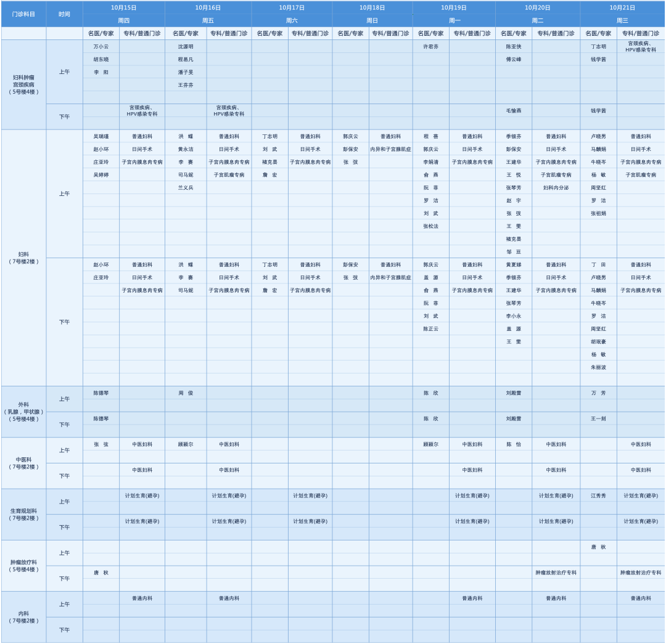The image size is (666, 644).
Task: Select doctor name '陈亚侠'
Action: point(514,47)
